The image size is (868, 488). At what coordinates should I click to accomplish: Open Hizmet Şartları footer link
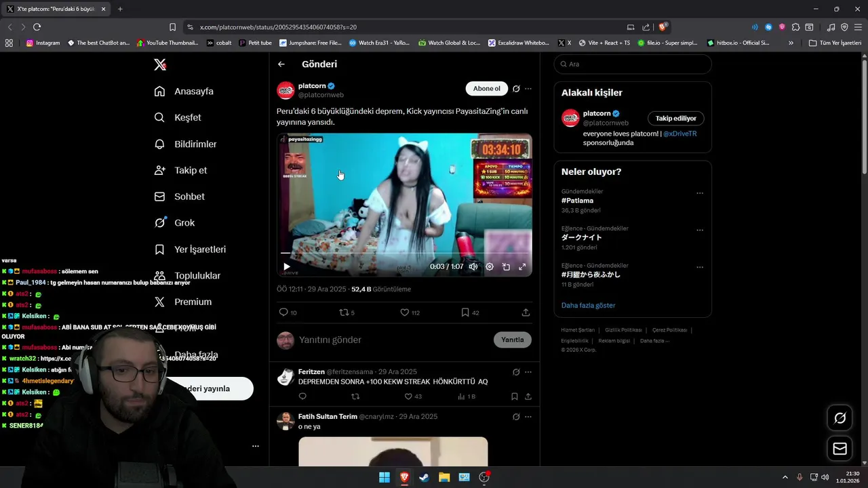578,330
